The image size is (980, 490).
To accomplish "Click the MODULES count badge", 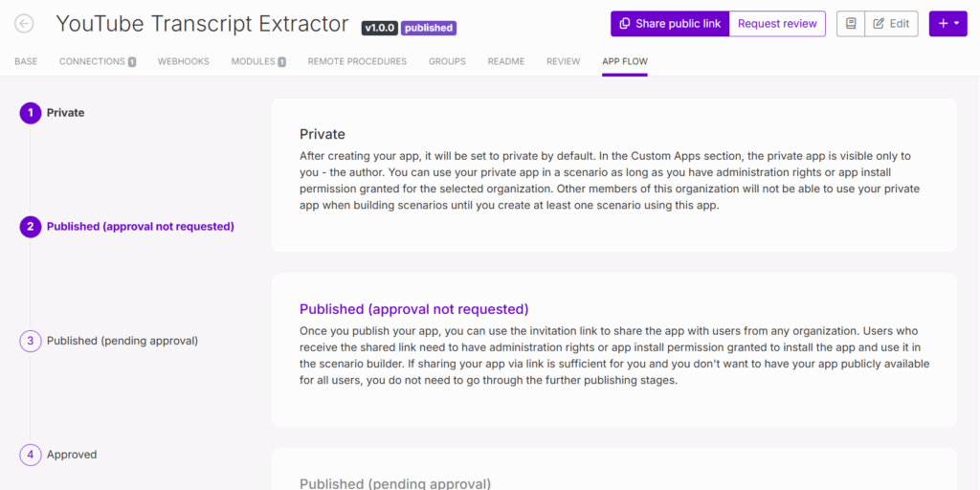I will [282, 62].
